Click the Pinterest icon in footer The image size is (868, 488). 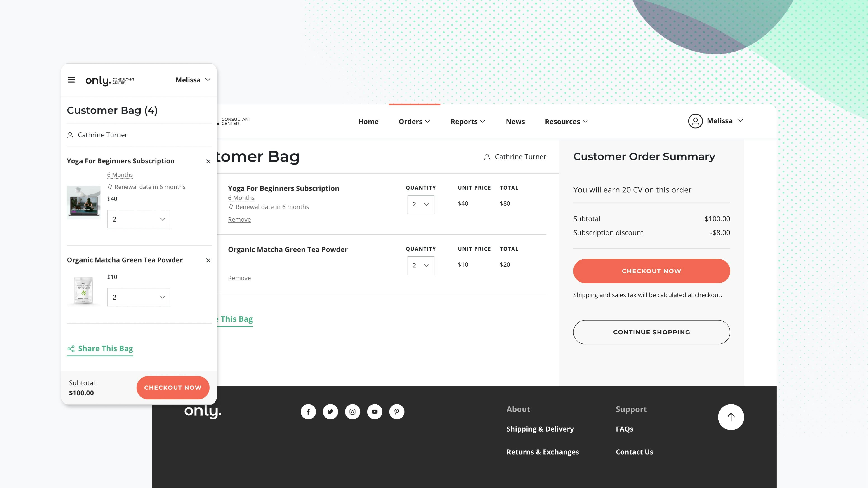397,412
